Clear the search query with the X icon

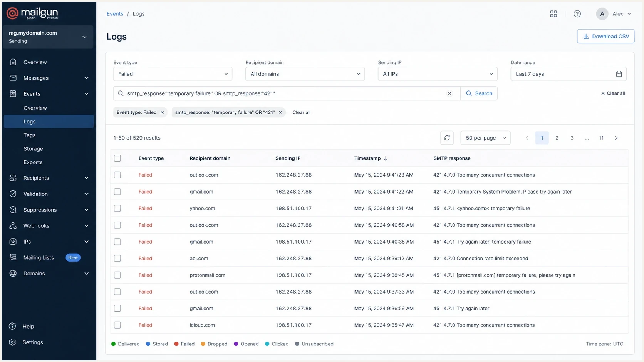449,93
